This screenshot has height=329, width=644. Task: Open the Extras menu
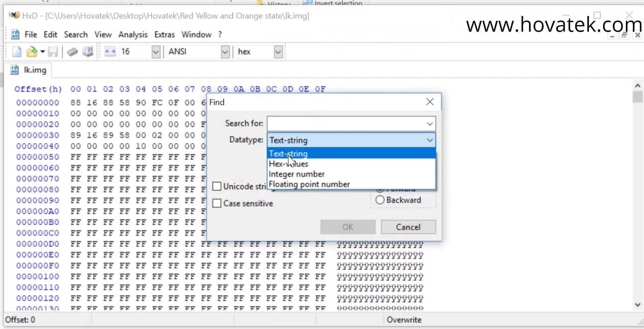coord(164,34)
